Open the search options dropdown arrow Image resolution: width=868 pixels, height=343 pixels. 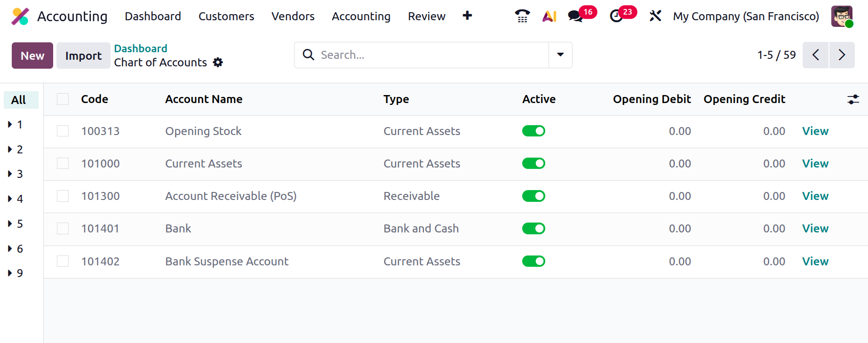coord(560,55)
